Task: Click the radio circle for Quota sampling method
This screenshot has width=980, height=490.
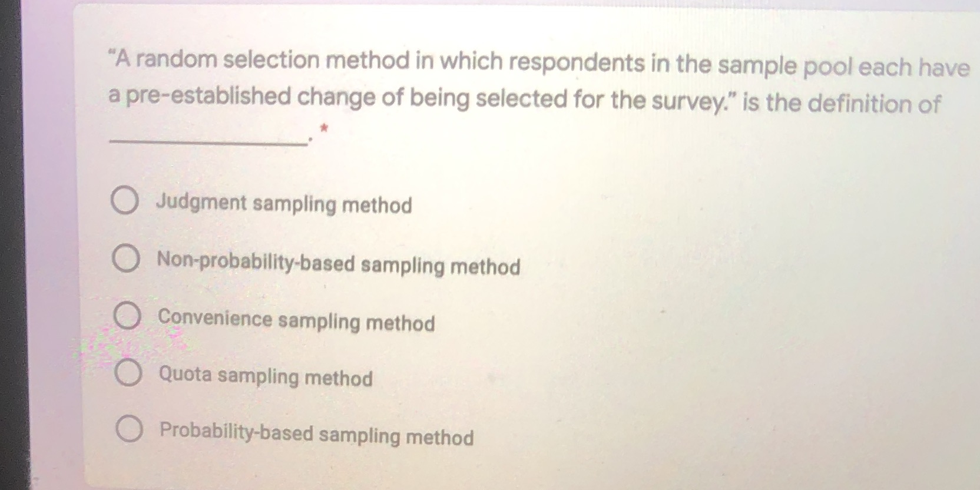Action: [129, 373]
